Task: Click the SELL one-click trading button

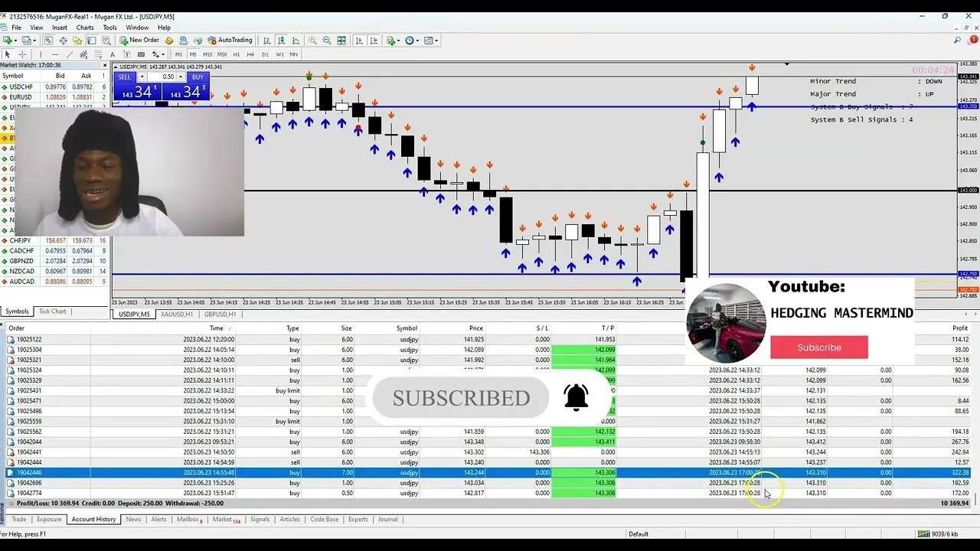Action: pos(124,77)
